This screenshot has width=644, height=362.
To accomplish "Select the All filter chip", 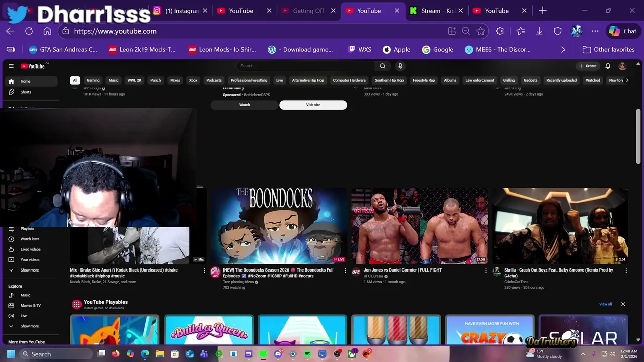I will (x=75, y=80).
